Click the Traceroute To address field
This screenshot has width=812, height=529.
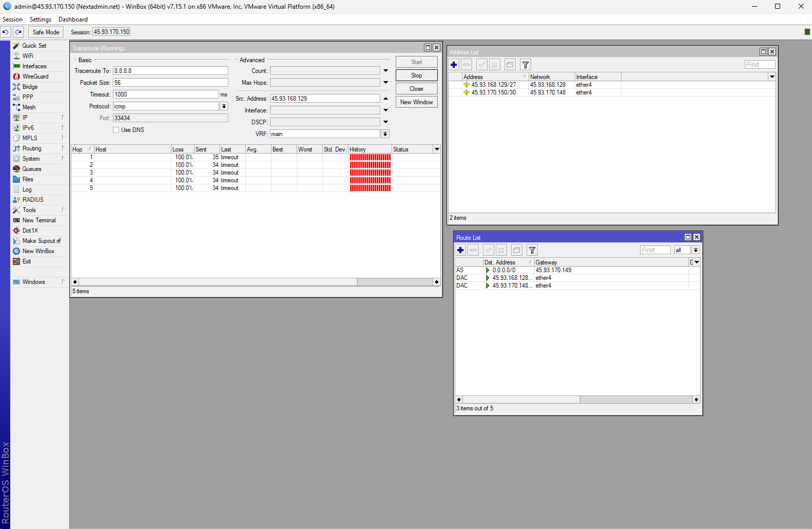tap(170, 71)
